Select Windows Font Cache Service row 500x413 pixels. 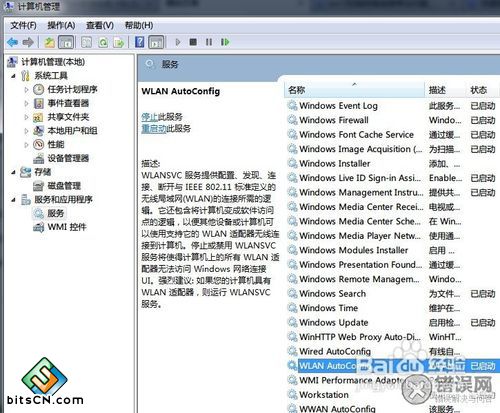[393, 135]
